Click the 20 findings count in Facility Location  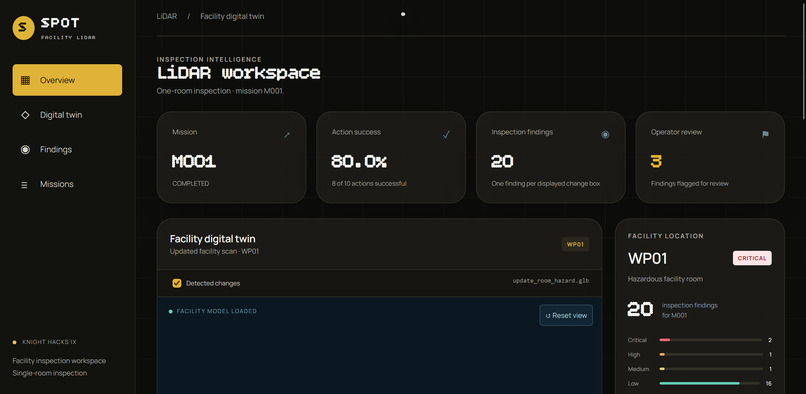click(640, 310)
